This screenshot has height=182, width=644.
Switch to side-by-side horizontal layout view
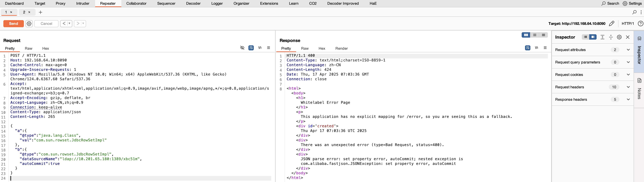[526, 35]
